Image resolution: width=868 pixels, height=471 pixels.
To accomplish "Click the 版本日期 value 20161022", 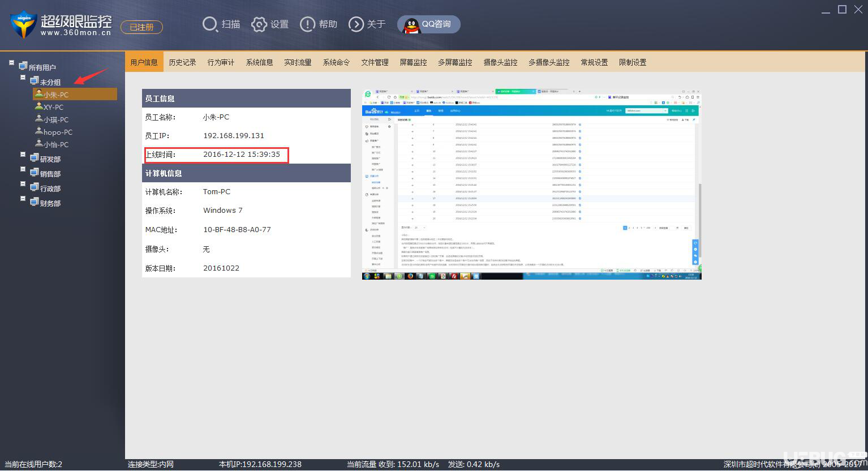I will pyautogui.click(x=221, y=268).
